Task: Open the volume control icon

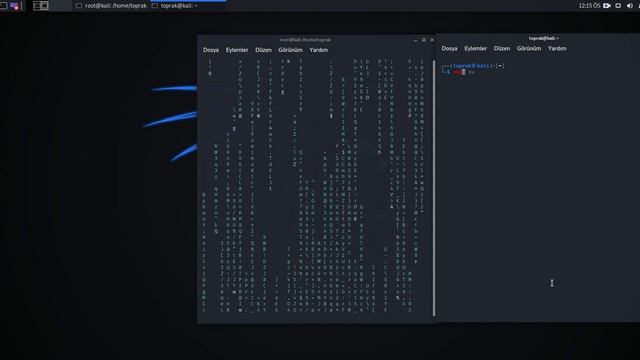Action: 630,6
